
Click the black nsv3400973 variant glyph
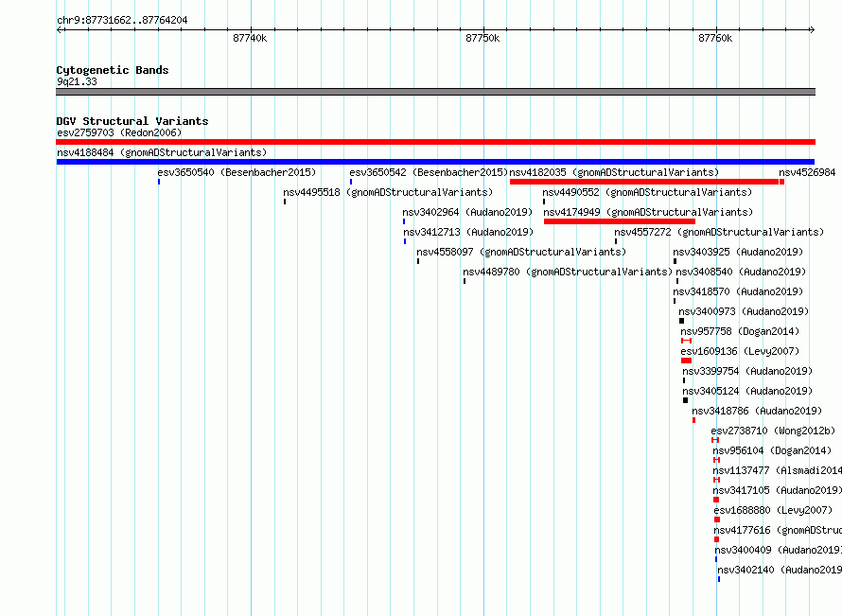click(x=681, y=321)
